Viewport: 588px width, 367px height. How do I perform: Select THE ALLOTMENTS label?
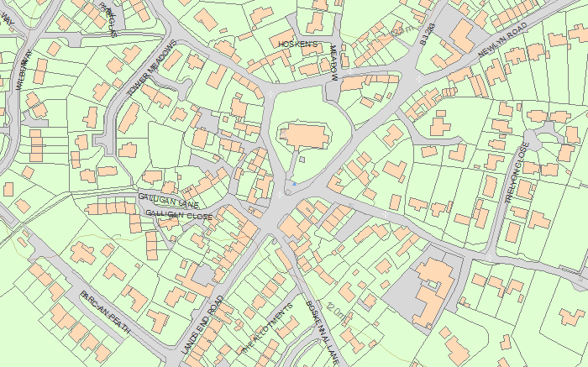(x=266, y=328)
